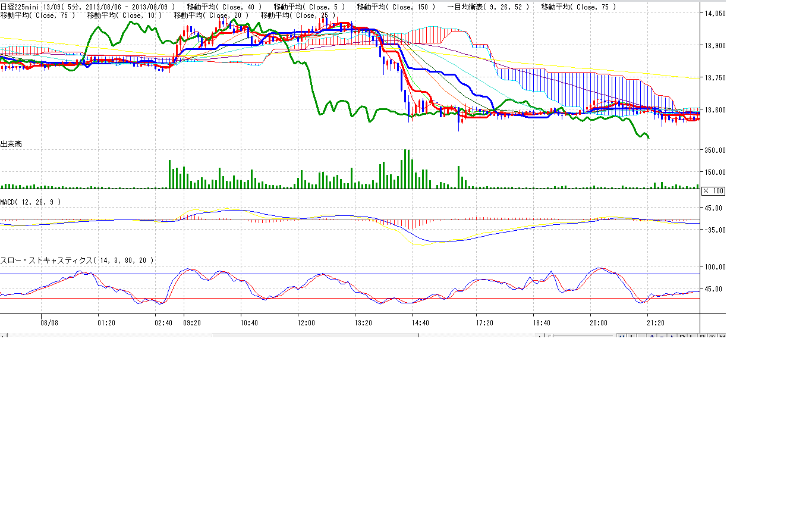Click the horizontal scrollbar thumb below the chart
Image resolution: width=812 pixels, height=527 pixels.
coord(315,337)
